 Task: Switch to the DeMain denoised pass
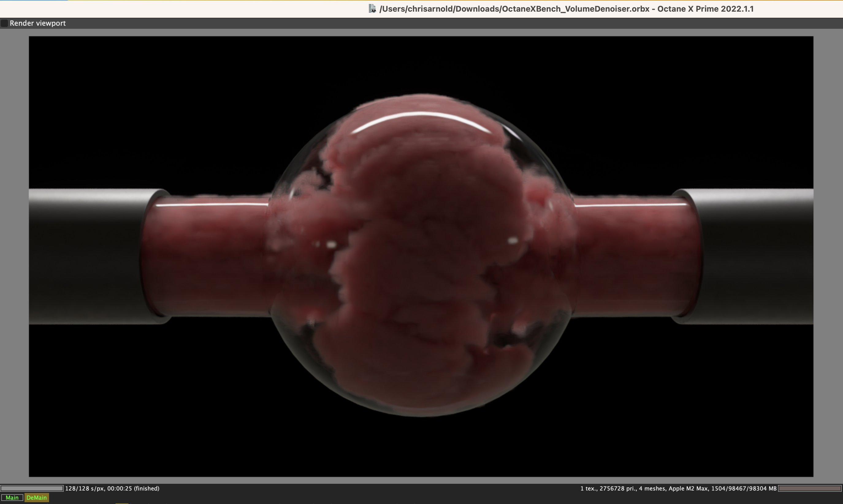36,498
